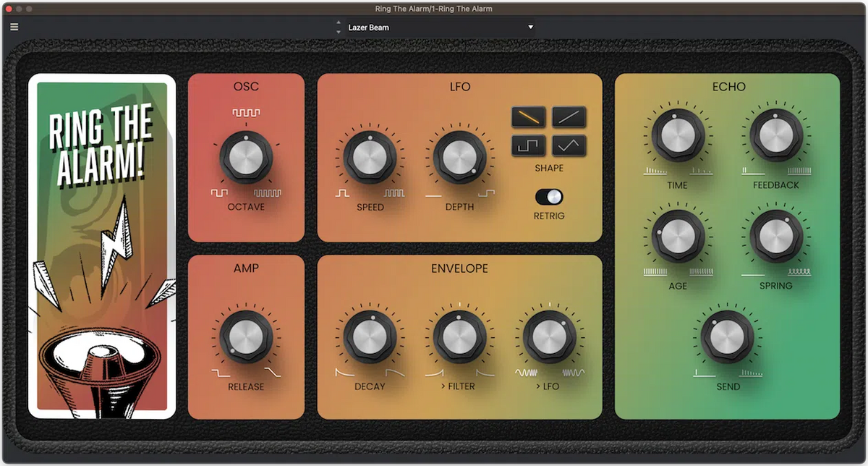Click the preset dropdown arrow
Image resolution: width=868 pixels, height=466 pixels.
click(x=530, y=27)
